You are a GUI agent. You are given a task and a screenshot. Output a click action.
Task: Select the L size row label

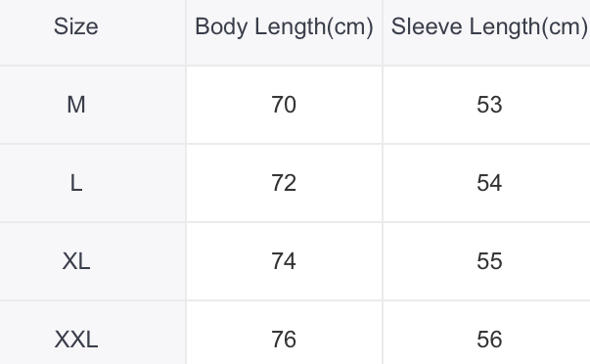click(x=76, y=183)
